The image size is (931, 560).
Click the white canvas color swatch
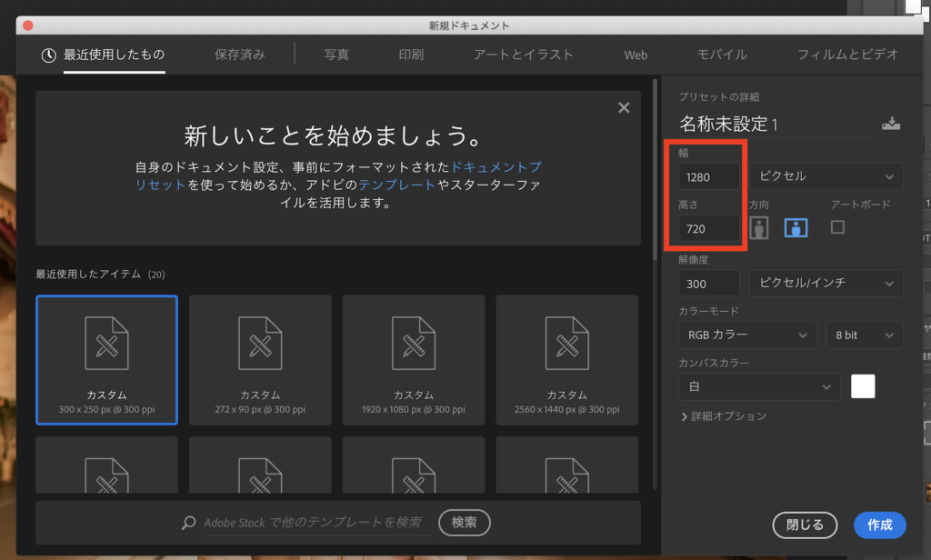click(x=863, y=386)
